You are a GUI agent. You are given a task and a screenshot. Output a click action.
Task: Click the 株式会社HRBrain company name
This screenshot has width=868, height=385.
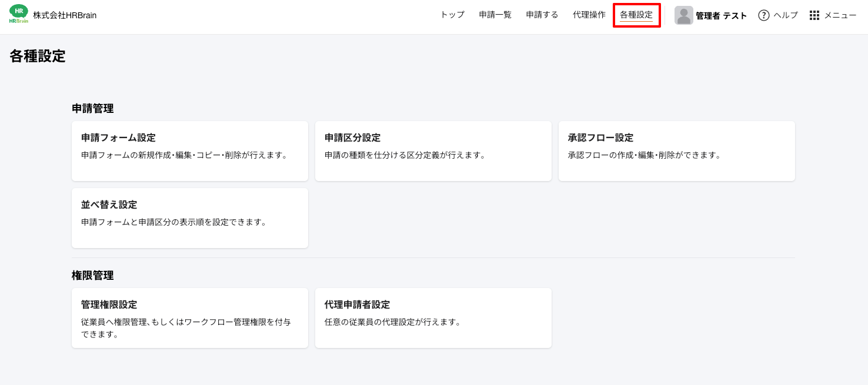point(65,15)
